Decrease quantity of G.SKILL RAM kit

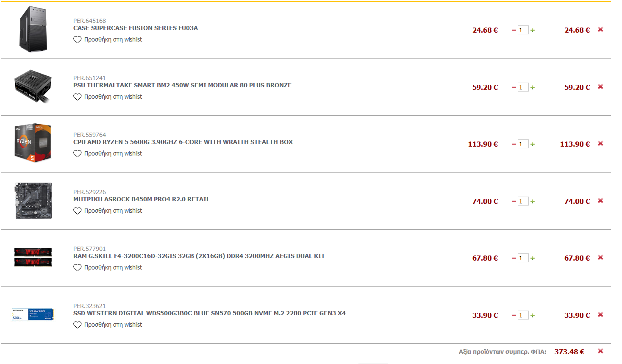tap(514, 258)
